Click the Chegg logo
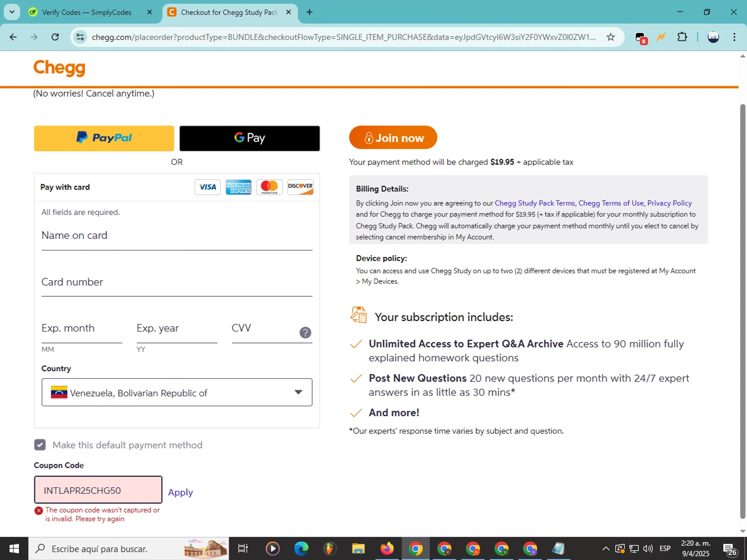The image size is (747, 560). point(59,68)
